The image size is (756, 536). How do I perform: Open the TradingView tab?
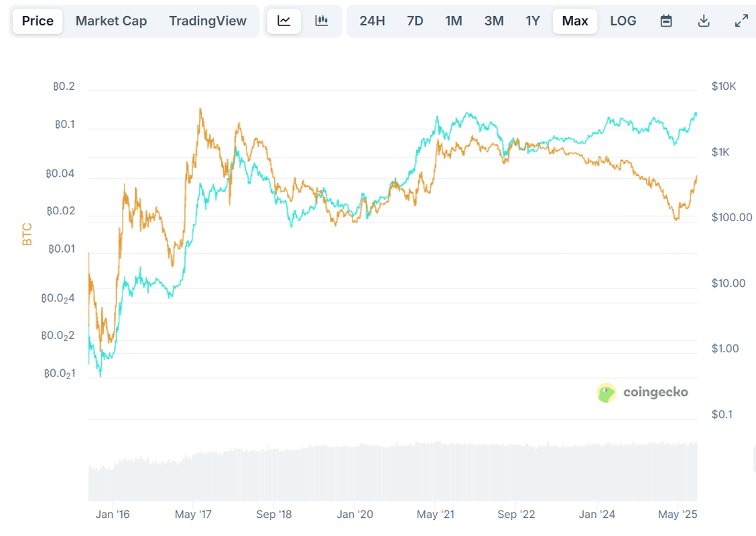click(207, 21)
